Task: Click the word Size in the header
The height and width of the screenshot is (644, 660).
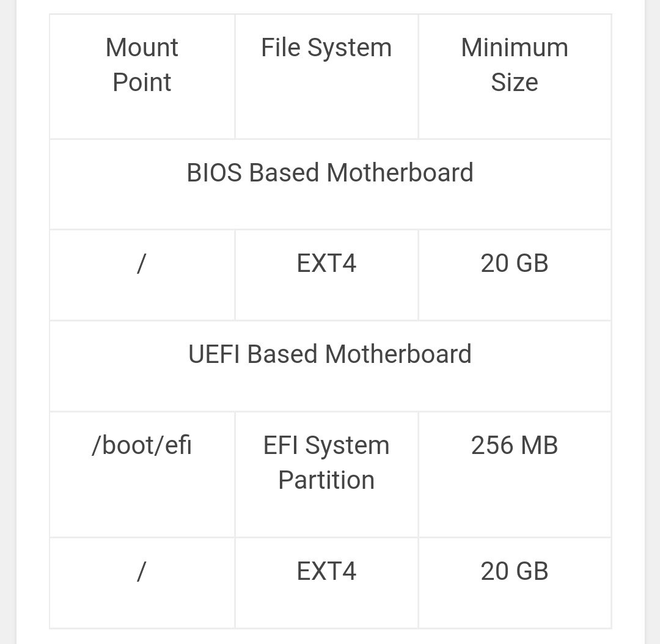Action: [515, 82]
